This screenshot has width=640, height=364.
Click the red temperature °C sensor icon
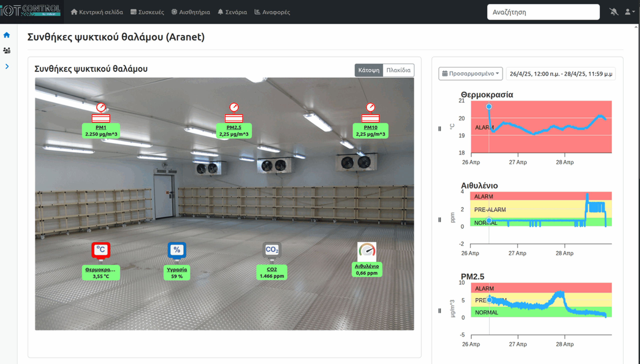pyautogui.click(x=101, y=250)
